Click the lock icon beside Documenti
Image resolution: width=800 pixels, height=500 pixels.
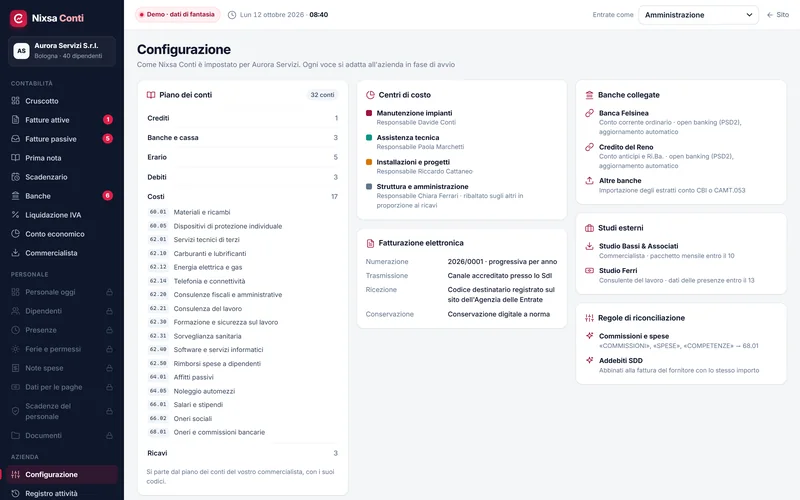[x=109, y=435]
